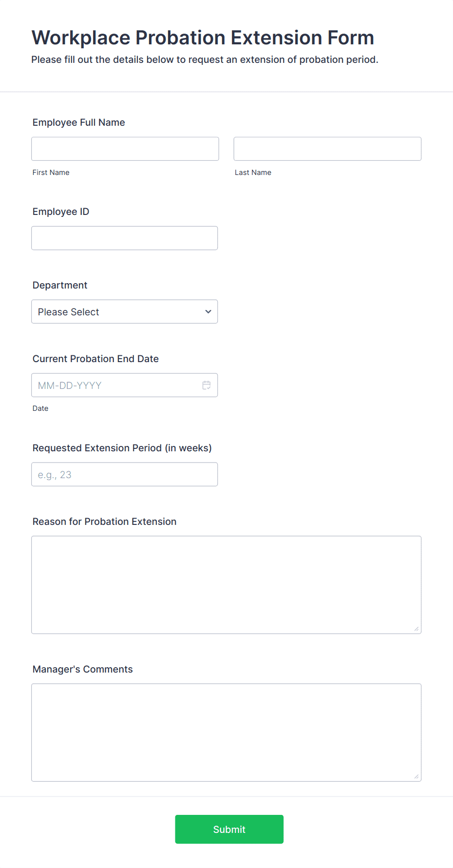
Task: Click the Employee ID label
Action: point(61,212)
